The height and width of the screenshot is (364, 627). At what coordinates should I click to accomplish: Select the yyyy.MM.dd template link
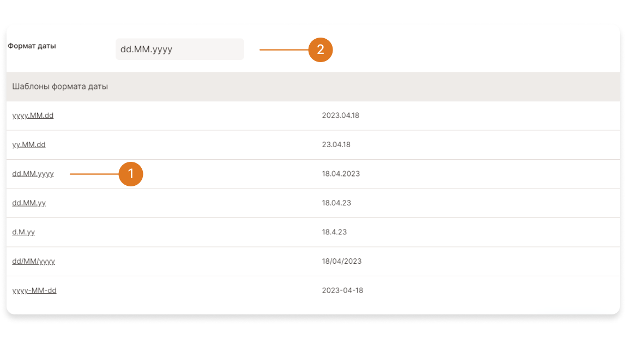coord(33,116)
